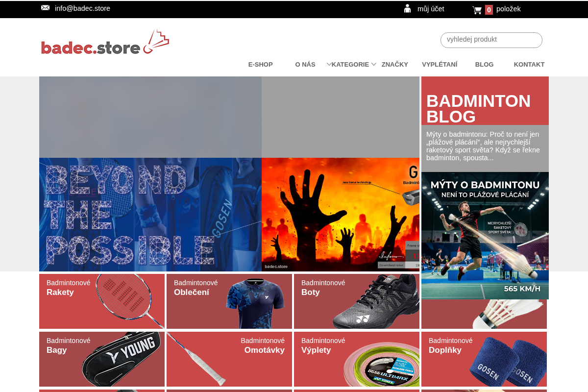Open the 'můj účet' account link
Image resolution: width=588 pixels, height=392 pixels.
click(431, 9)
